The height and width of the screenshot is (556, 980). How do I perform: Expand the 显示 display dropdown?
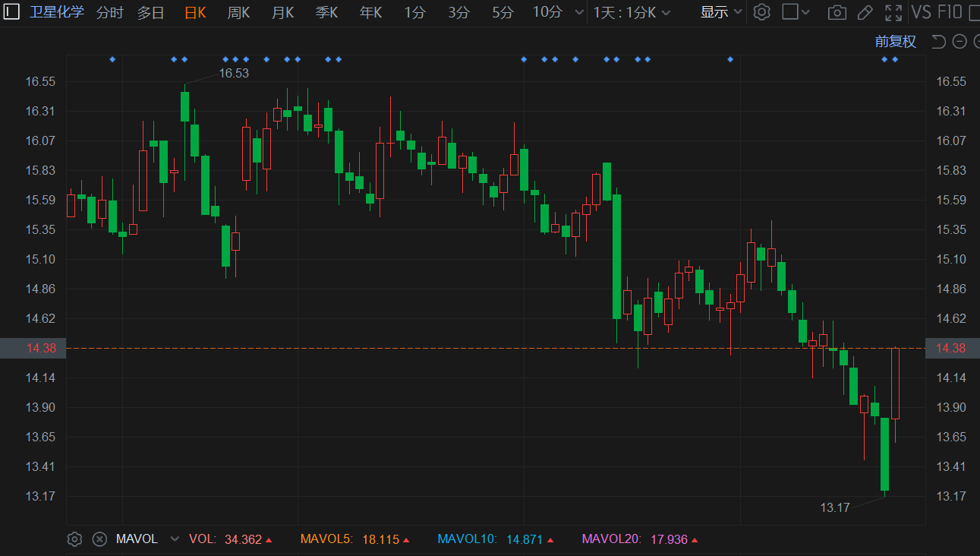720,12
